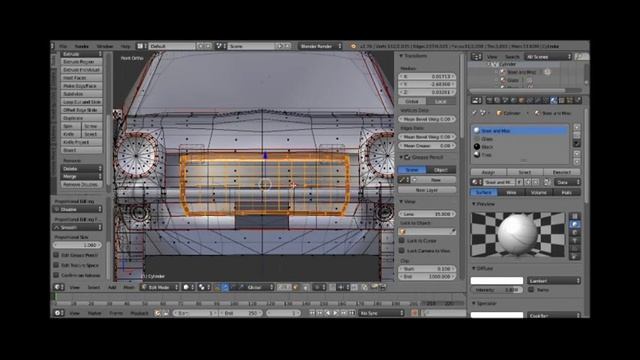Click the Clip End value field
The width and height of the screenshot is (640, 360).
click(x=427, y=277)
